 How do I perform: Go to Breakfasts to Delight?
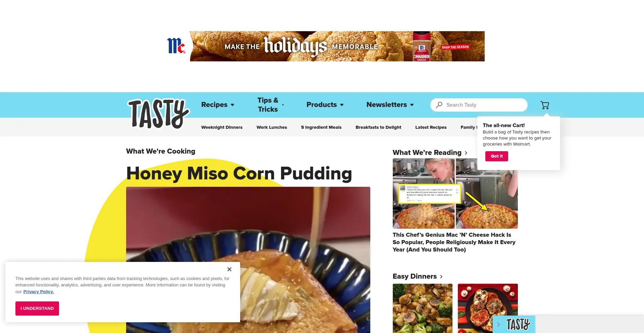[378, 127]
